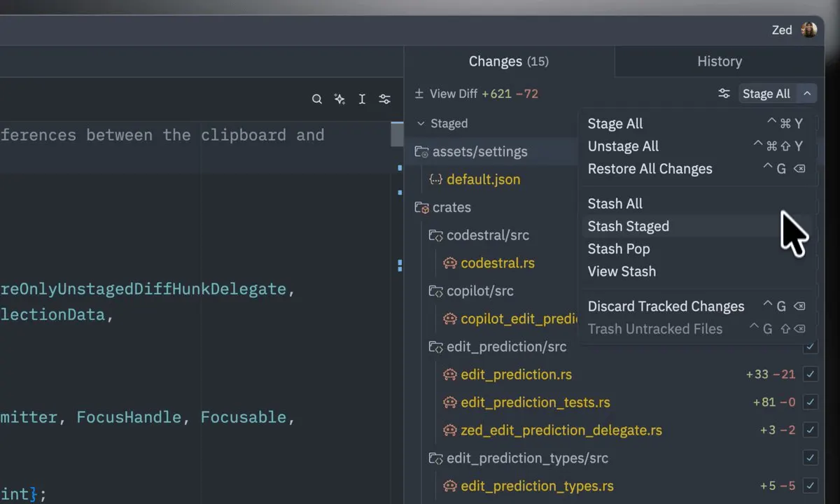Click Rust icon of edit_prediction_tests.rs
Image resolution: width=840 pixels, height=504 pixels.
(450, 403)
